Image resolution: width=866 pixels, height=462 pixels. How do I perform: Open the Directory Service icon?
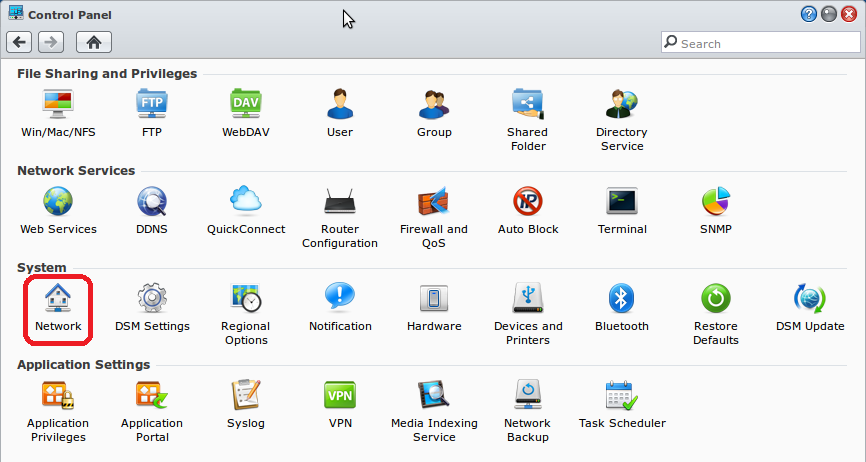622,104
